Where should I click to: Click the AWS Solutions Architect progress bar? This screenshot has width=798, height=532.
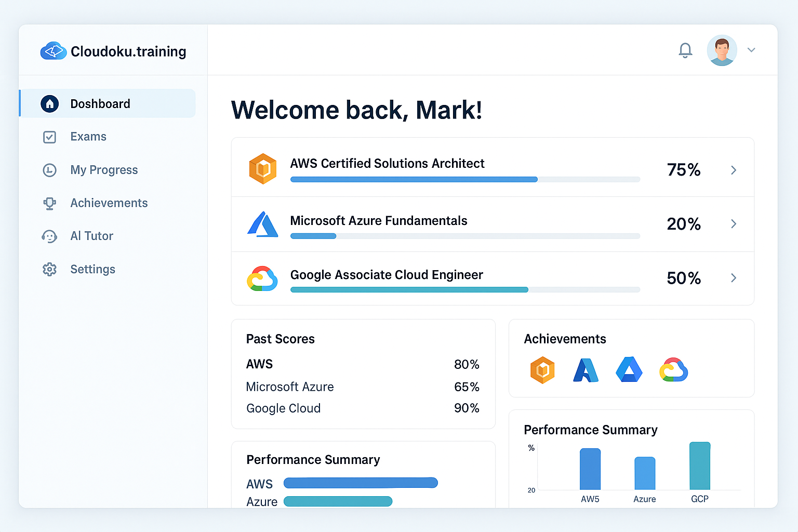pos(465,179)
